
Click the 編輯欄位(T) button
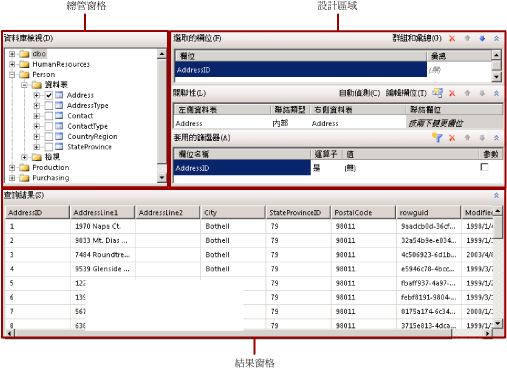(x=406, y=93)
